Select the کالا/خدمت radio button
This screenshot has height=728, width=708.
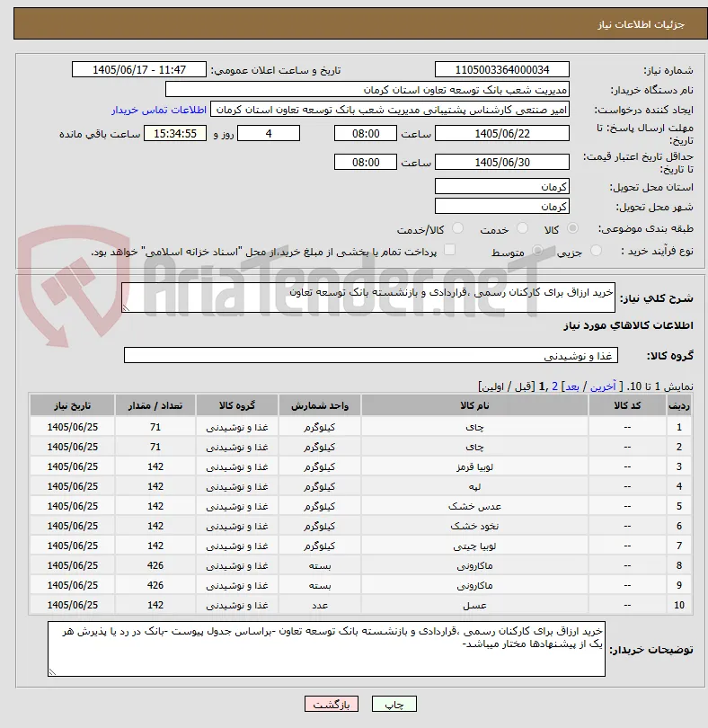pos(457,228)
